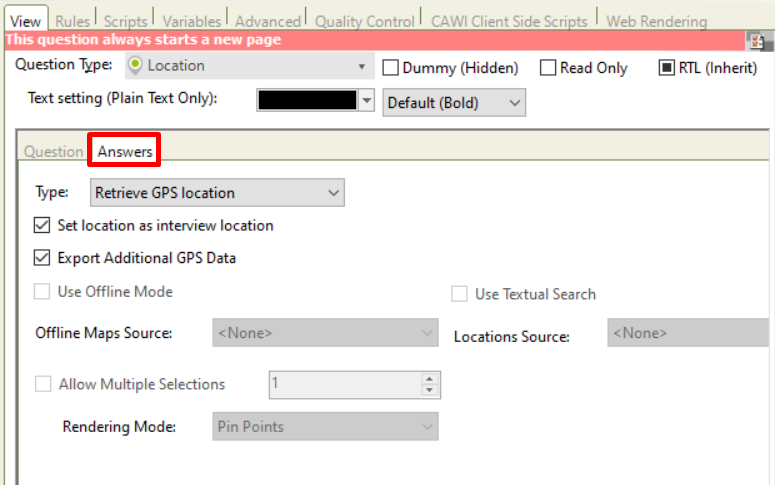Expand the text color picker arrow
Viewport: 775px width, 485px height.
[x=367, y=102]
